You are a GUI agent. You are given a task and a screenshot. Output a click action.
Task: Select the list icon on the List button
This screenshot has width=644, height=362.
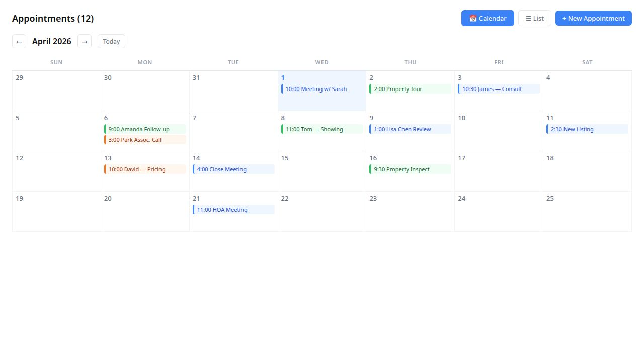528,18
